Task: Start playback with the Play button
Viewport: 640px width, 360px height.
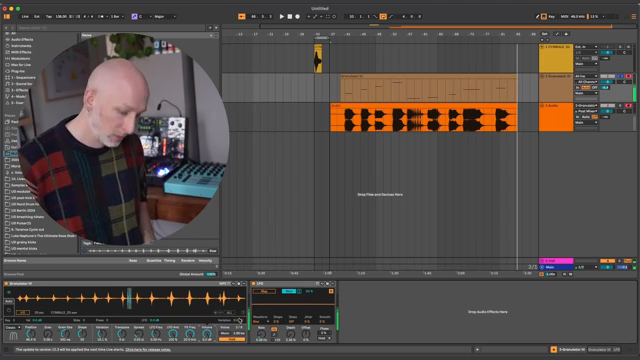Action: click(282, 16)
